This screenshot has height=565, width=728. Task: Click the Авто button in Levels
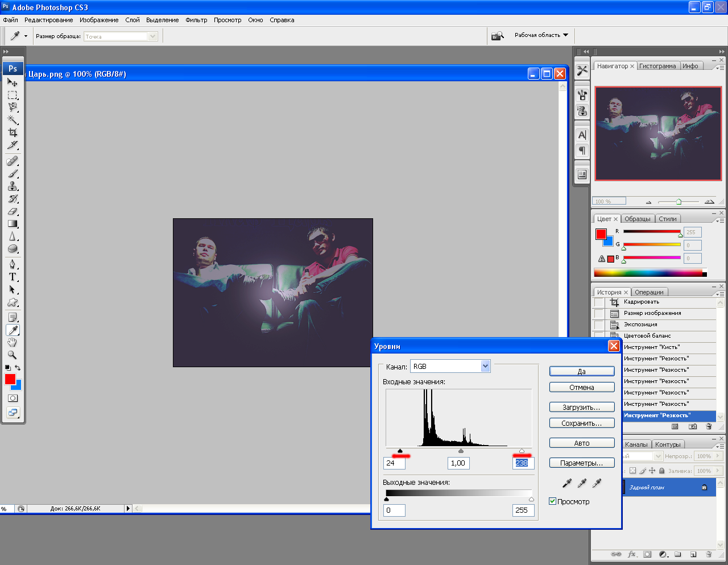(x=581, y=443)
